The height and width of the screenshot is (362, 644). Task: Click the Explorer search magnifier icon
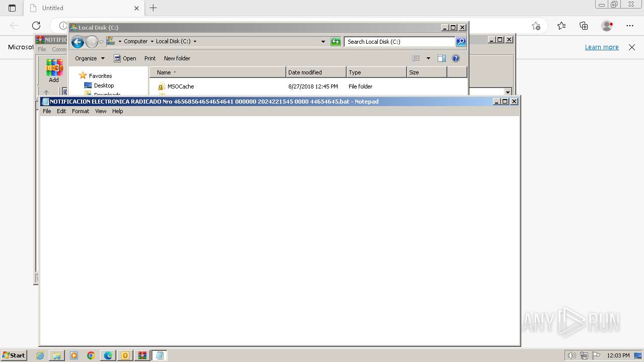point(461,42)
